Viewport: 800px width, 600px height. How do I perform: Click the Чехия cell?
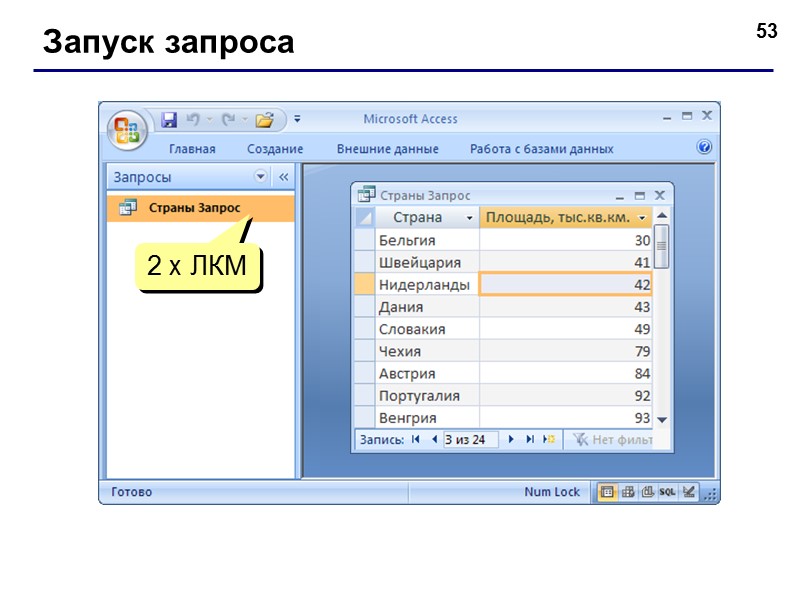[x=427, y=351]
